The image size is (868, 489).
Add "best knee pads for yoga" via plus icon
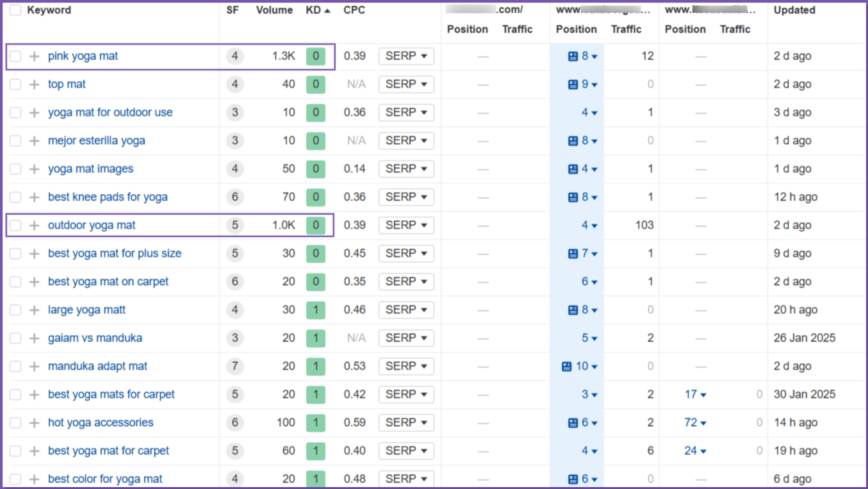(x=34, y=197)
